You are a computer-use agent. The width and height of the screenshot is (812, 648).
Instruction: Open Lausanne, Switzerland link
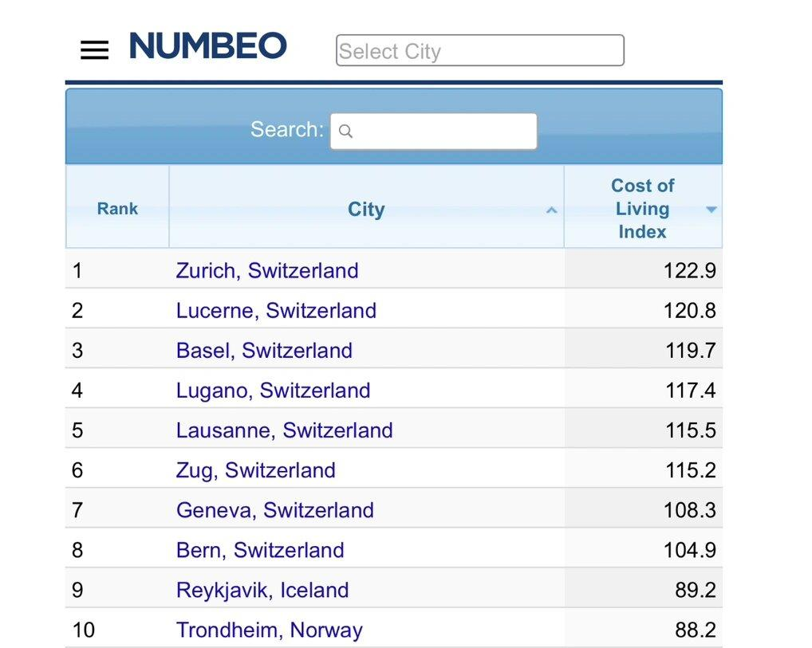(284, 430)
